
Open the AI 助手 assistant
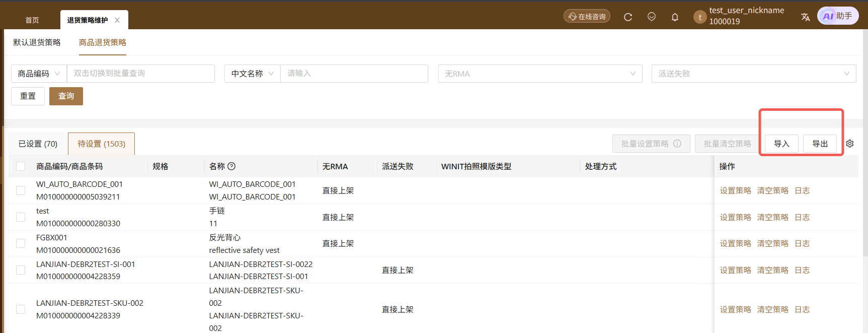838,16
